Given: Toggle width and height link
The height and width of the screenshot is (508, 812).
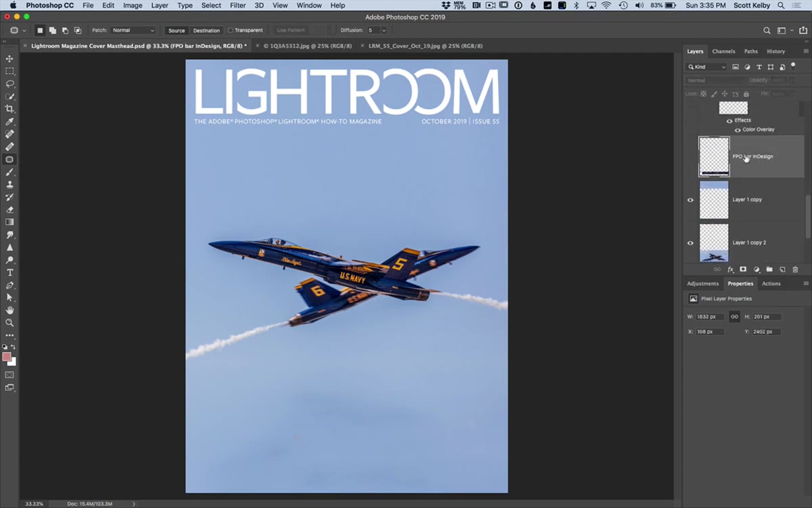Looking at the screenshot, I should pos(734,316).
